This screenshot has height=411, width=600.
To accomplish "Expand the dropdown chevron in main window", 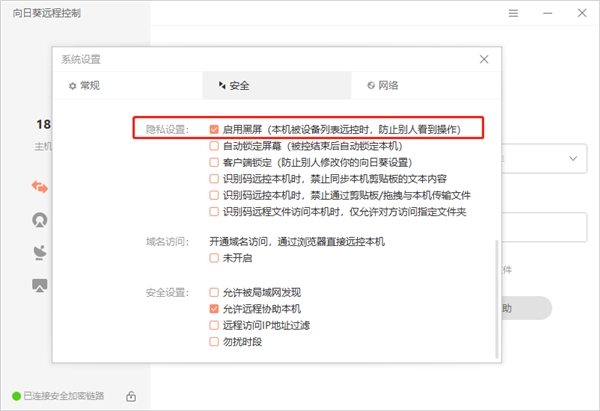I will 573,158.
